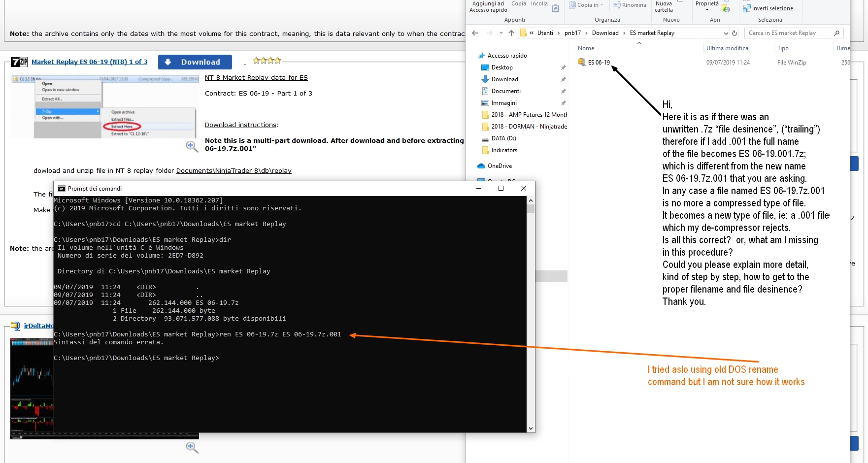Click the 7-Zip logo icon on the webpage
This screenshot has width=868, height=463.
click(x=19, y=62)
